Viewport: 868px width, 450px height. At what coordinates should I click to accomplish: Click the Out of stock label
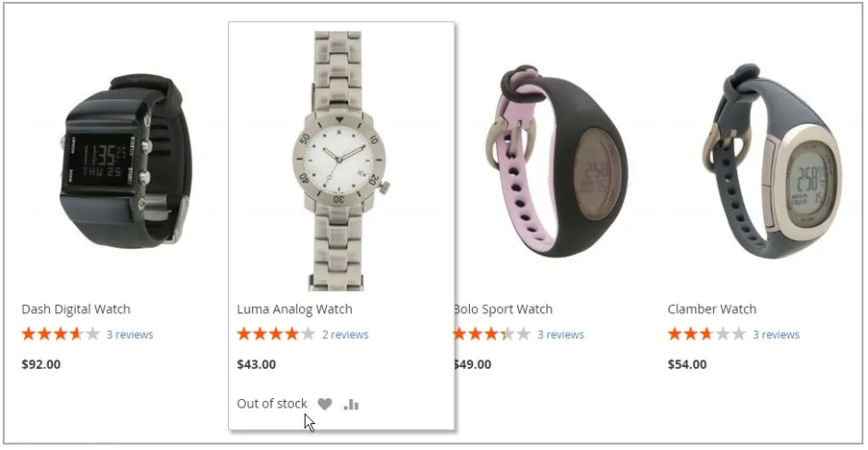[271, 404]
